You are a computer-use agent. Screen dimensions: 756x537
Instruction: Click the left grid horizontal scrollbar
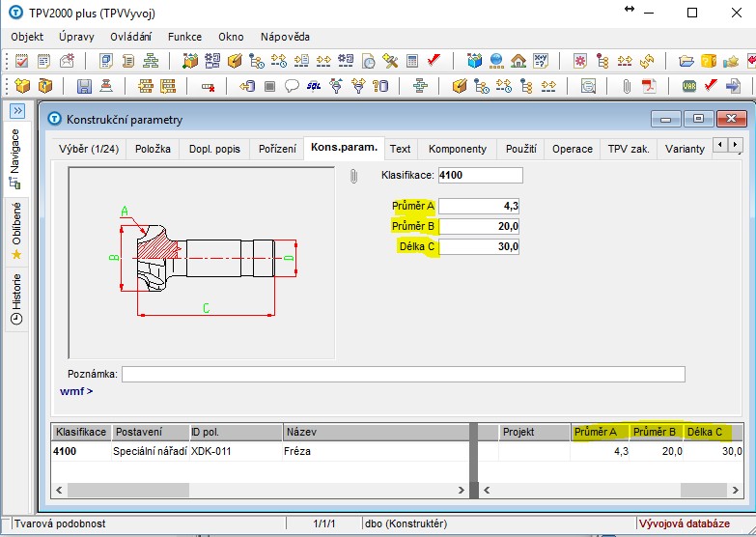[x=260, y=491]
